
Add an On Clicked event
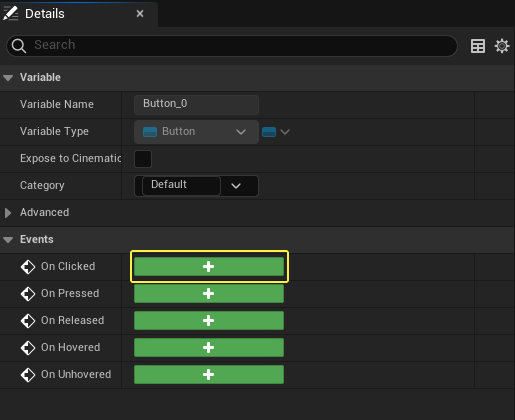tap(209, 266)
